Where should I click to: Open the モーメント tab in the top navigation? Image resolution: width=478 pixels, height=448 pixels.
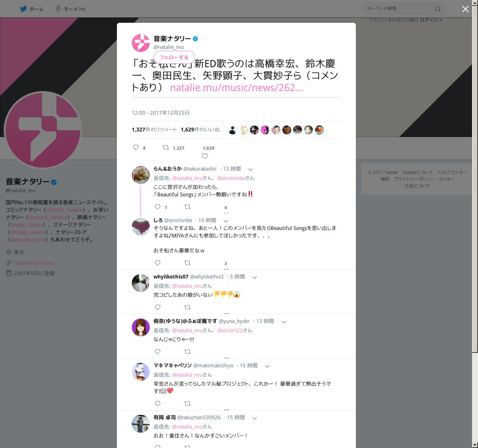coord(71,9)
